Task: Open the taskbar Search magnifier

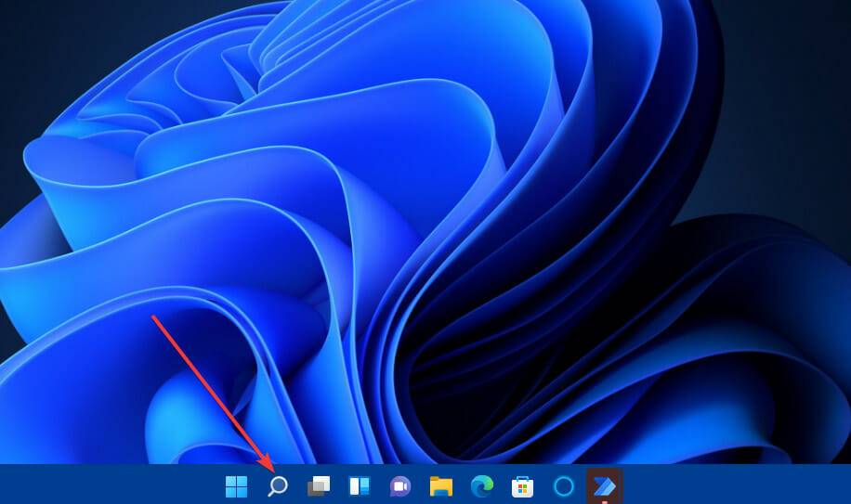Action: 278,486
